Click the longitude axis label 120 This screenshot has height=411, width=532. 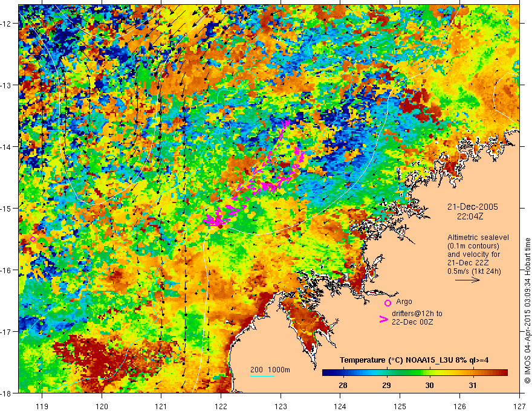[102, 406]
